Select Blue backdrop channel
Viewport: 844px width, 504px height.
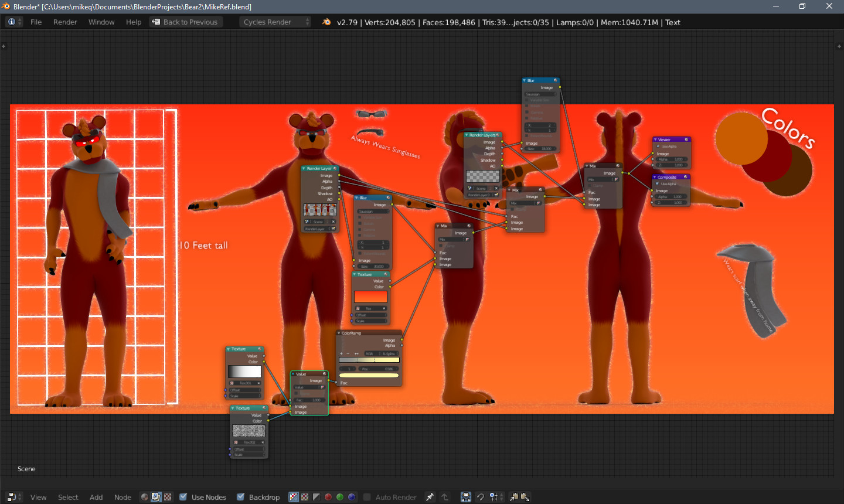[352, 497]
